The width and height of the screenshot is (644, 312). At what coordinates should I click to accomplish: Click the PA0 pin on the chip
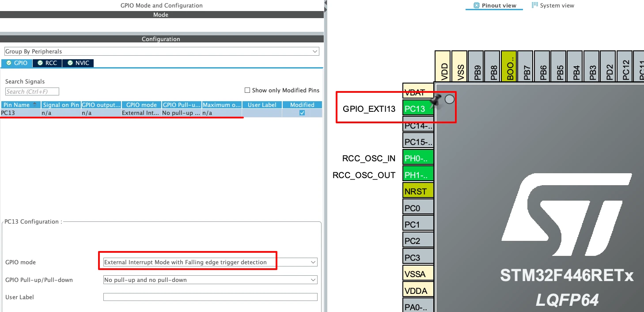point(418,306)
